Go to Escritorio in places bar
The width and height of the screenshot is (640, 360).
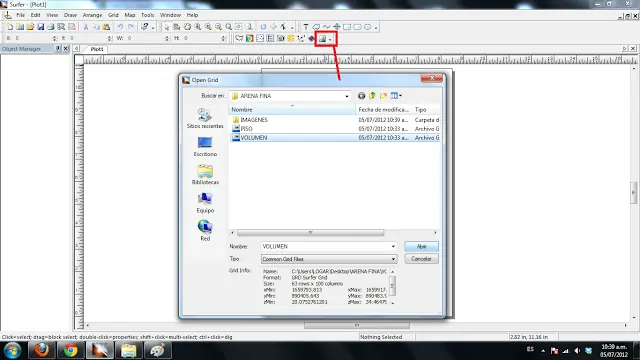tap(205, 147)
